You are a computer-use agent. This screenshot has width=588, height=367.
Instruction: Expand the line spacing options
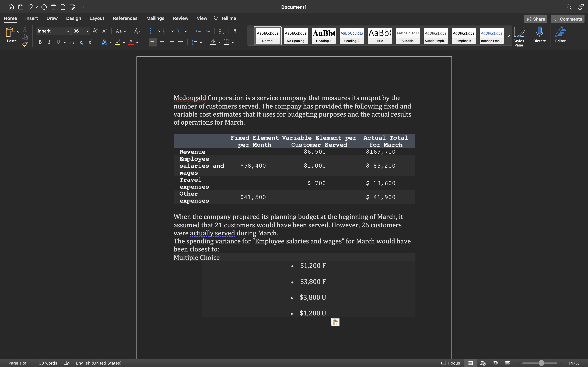pyautogui.click(x=201, y=42)
